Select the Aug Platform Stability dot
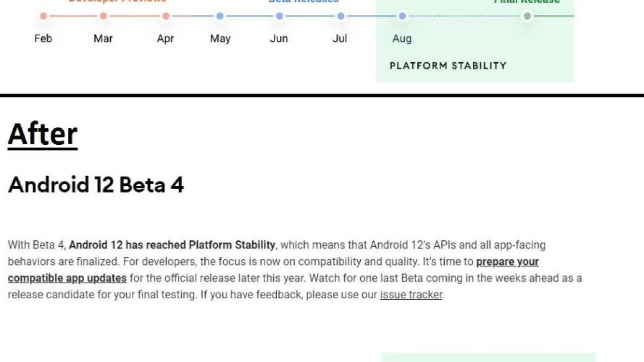644x362 pixels. coord(402,16)
